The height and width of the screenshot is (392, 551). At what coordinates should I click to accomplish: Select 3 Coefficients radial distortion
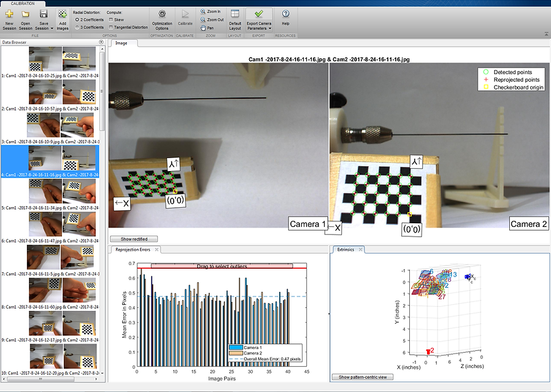[x=89, y=27]
